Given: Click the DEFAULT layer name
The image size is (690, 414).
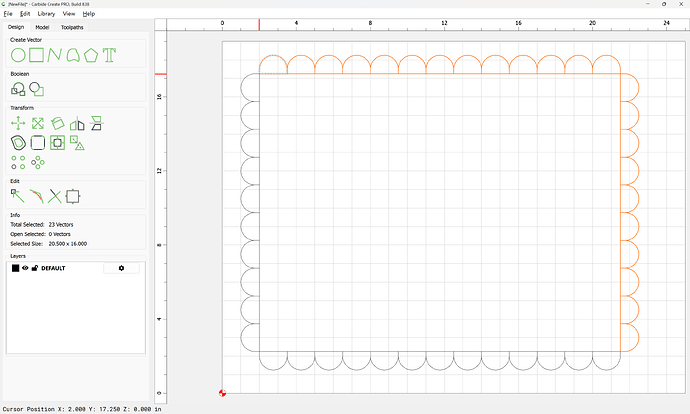Looking at the screenshot, I should [x=53, y=268].
